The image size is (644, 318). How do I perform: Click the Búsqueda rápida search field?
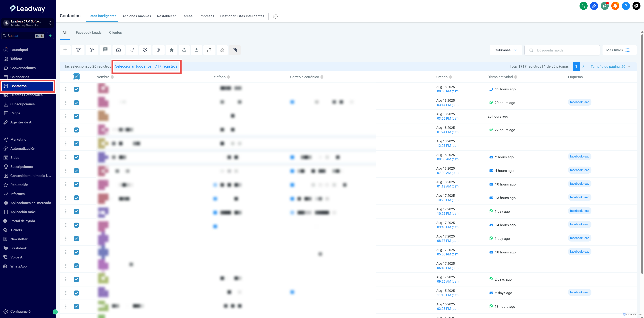(565, 50)
